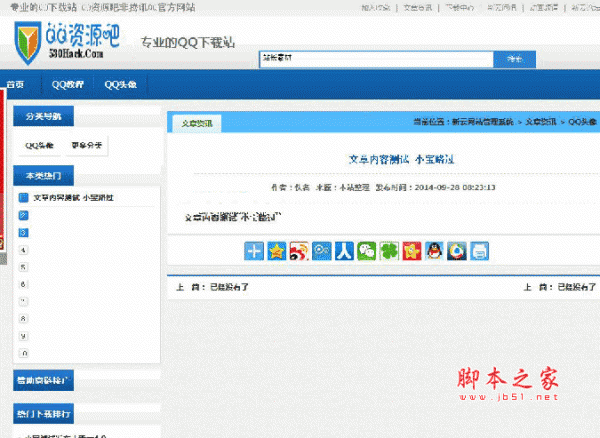This screenshot has height=438, width=600.
Task: Click the green four-leaf clover share icon
Action: click(x=389, y=251)
